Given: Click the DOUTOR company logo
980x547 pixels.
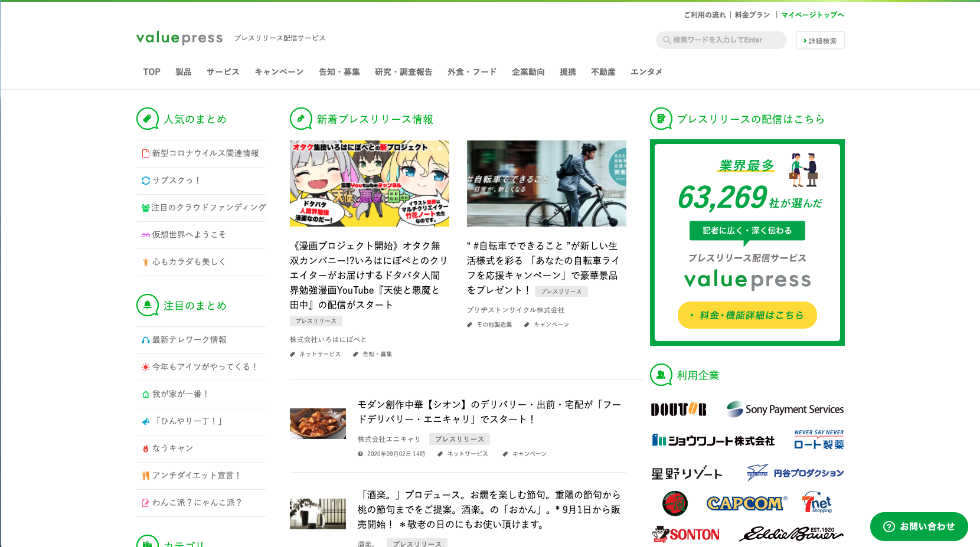Looking at the screenshot, I should [678, 410].
